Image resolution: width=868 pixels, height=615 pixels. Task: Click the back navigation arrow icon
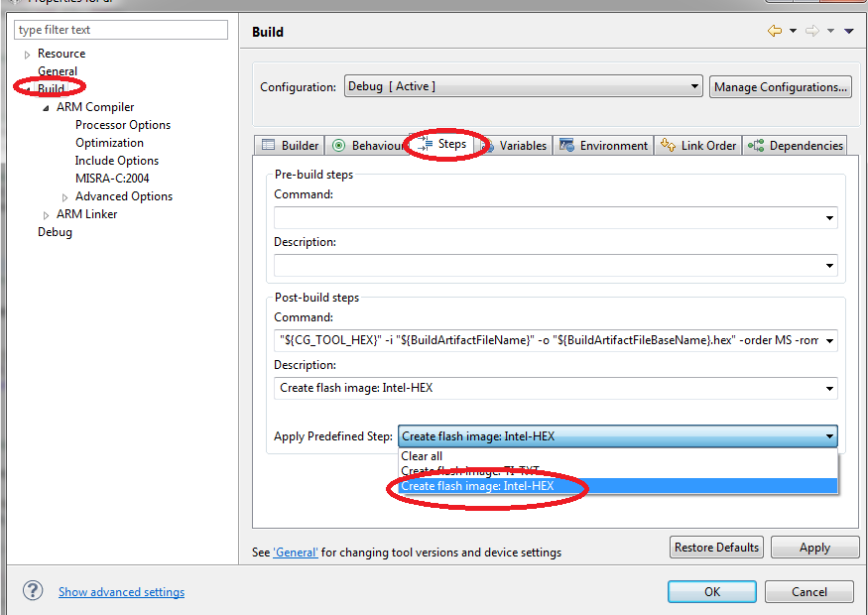click(775, 31)
